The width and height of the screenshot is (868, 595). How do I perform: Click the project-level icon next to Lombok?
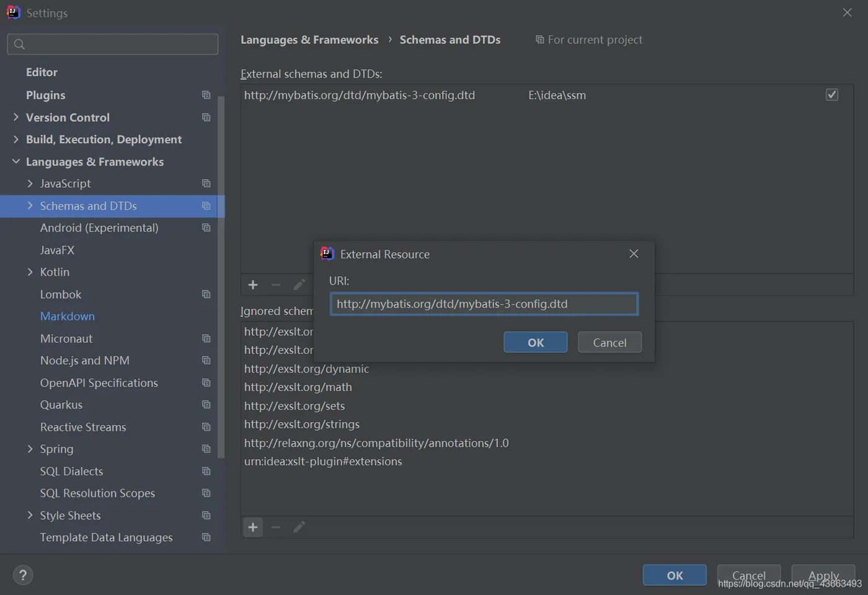(206, 294)
